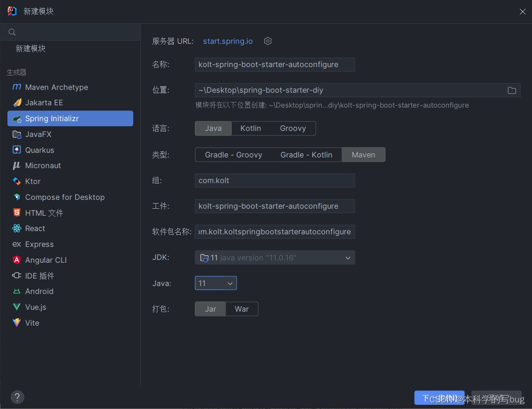Click the Micronaut mu icon

coord(17,165)
